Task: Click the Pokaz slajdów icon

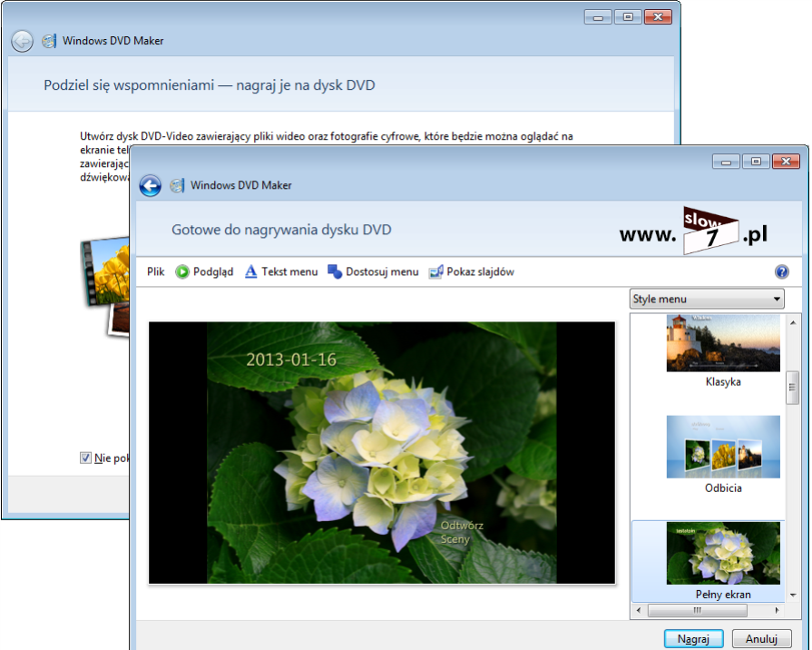Action: pyautogui.click(x=435, y=271)
